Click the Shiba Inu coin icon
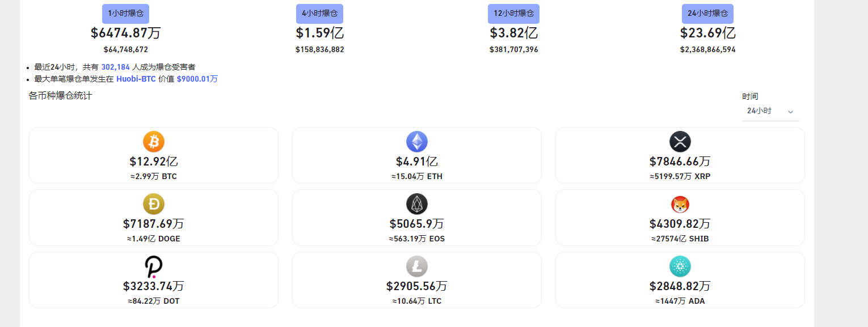868x327 pixels. (680, 204)
